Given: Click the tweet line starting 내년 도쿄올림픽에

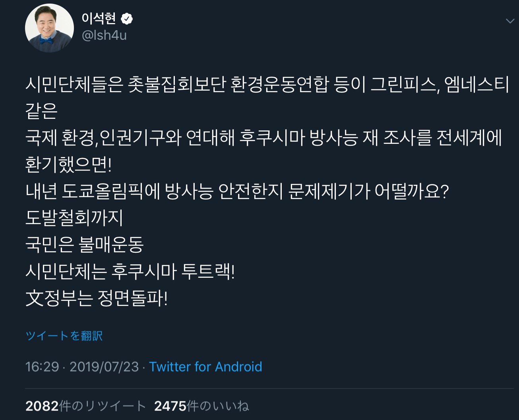Looking at the screenshot, I should (x=237, y=191).
